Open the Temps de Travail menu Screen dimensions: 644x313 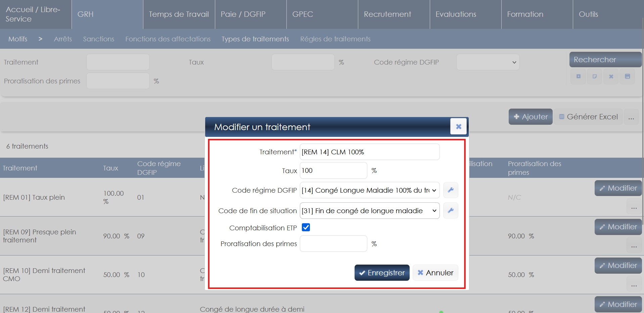tap(179, 14)
